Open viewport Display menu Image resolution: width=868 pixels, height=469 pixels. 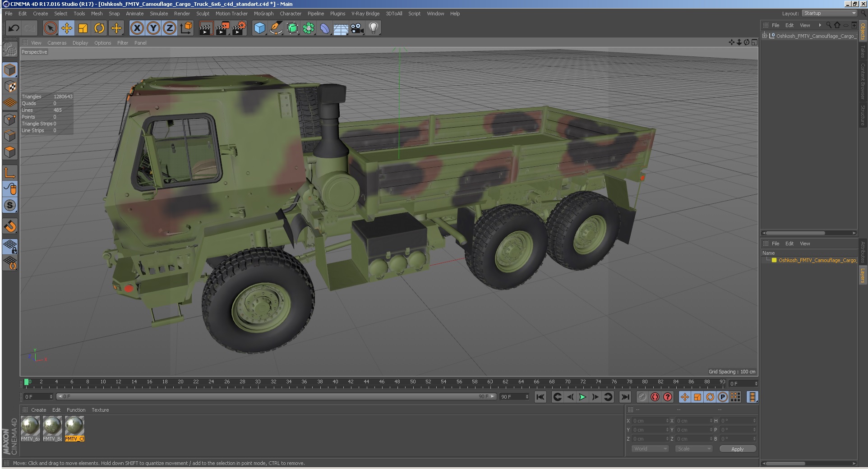[x=80, y=43]
